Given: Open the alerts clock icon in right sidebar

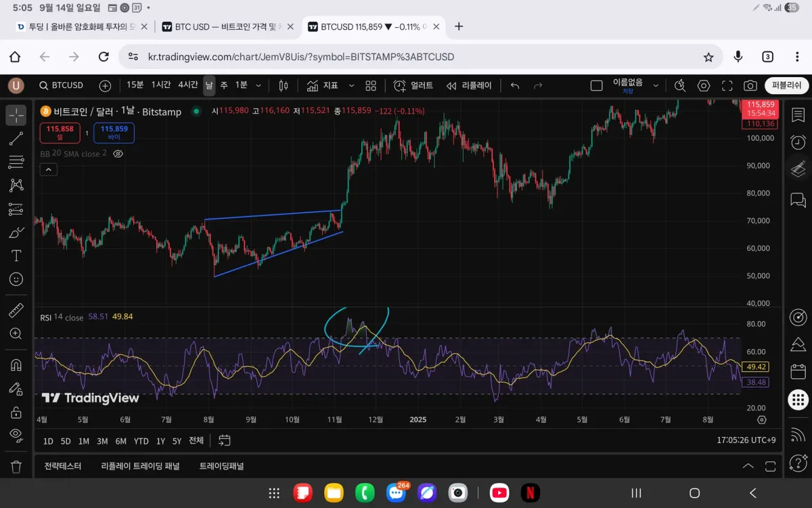Looking at the screenshot, I should pos(798,142).
